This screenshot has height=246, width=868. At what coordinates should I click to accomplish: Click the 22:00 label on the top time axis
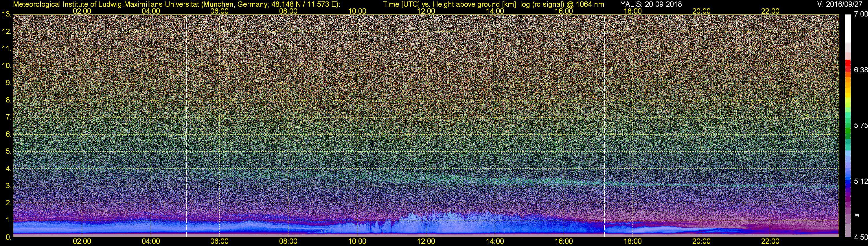(x=770, y=11)
